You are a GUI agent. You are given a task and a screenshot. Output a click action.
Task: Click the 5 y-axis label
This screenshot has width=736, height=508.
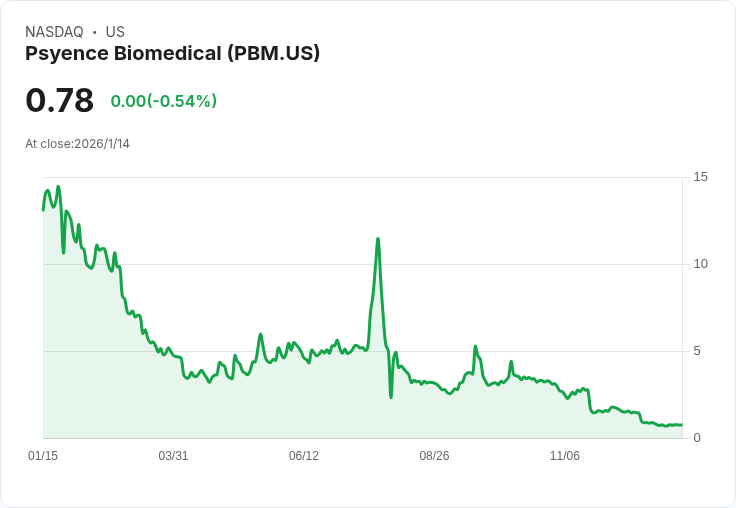click(697, 351)
